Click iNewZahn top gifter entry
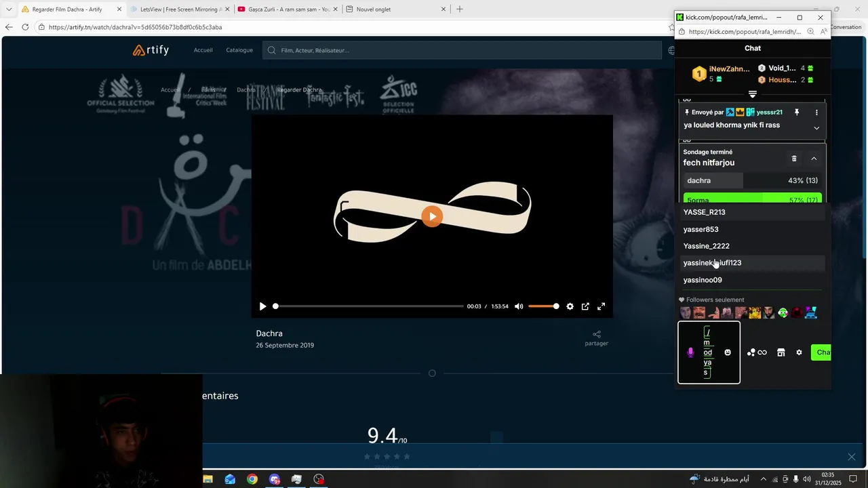The height and width of the screenshot is (488, 868). click(x=720, y=74)
